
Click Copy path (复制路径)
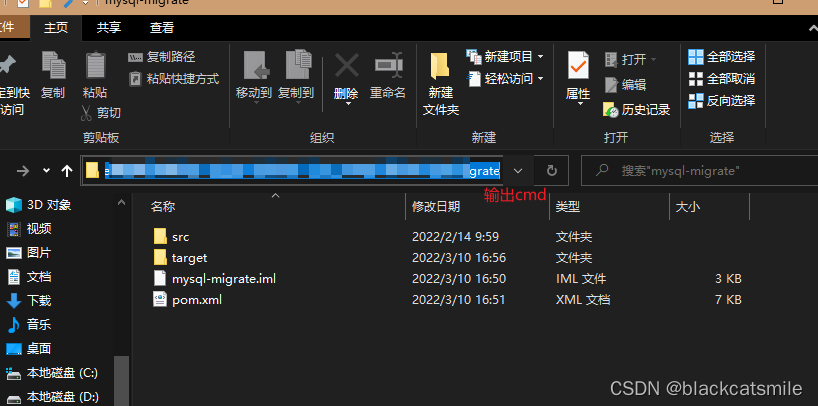162,57
